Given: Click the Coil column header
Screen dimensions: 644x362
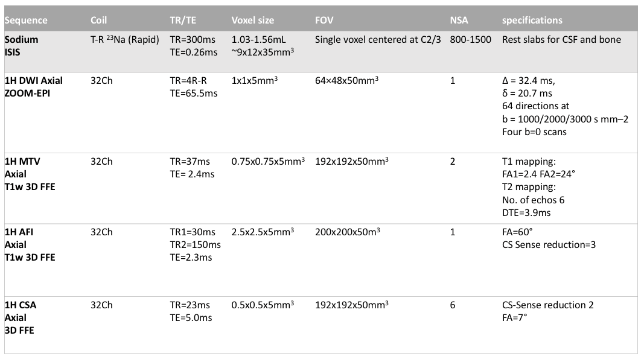Looking at the screenshot, I should coord(100,20).
